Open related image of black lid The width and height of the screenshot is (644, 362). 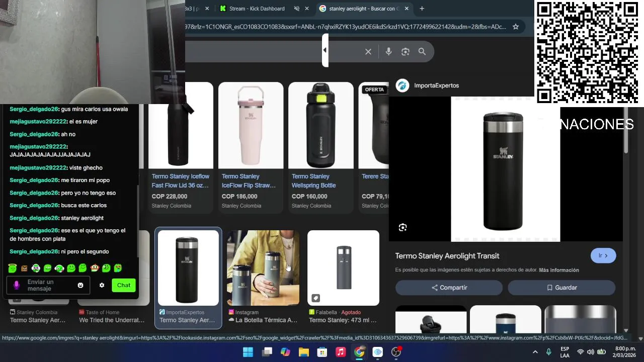pos(431,319)
